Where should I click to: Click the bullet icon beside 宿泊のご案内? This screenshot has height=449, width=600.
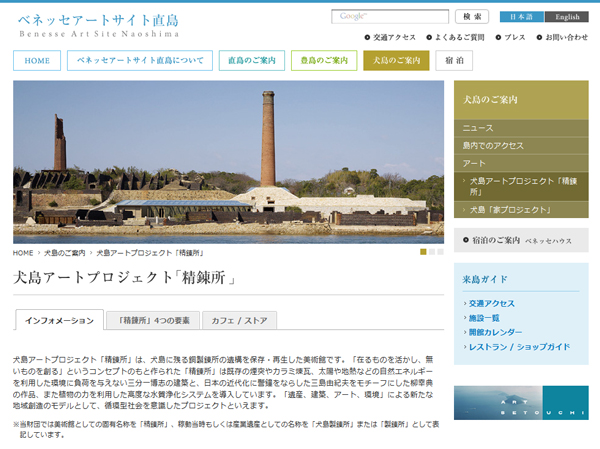(466, 240)
